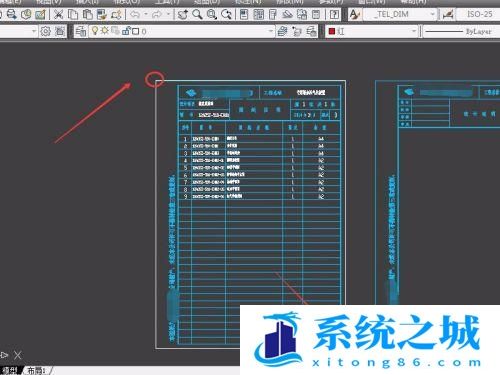Switch to the 布局1 layout tab
The width and height of the screenshot is (500, 375).
36,370
